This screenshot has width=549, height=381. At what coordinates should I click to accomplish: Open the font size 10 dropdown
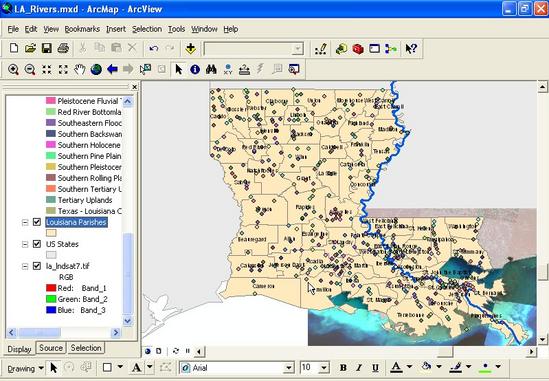324,368
